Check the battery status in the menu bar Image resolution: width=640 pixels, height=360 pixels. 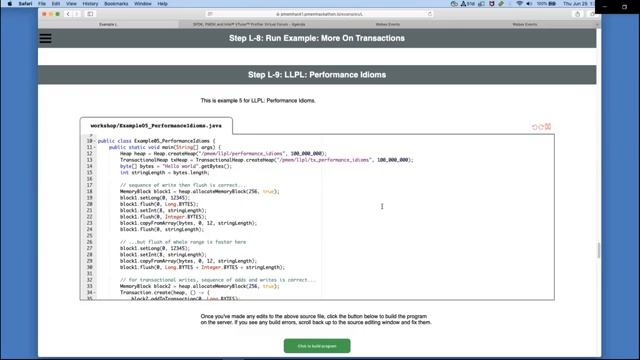pos(547,4)
